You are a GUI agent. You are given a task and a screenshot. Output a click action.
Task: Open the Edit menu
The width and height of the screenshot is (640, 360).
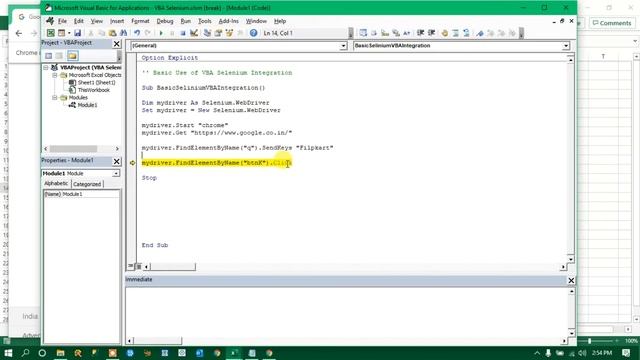[78, 21]
